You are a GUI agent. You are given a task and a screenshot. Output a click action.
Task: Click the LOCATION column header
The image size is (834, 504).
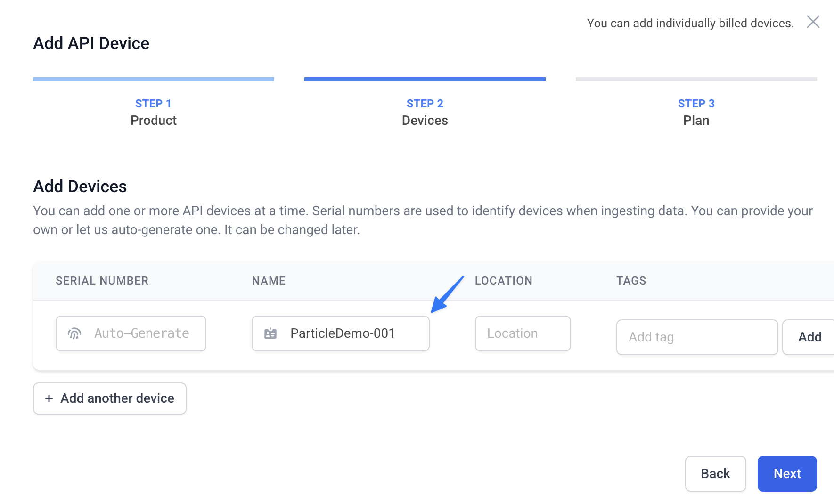(x=504, y=281)
